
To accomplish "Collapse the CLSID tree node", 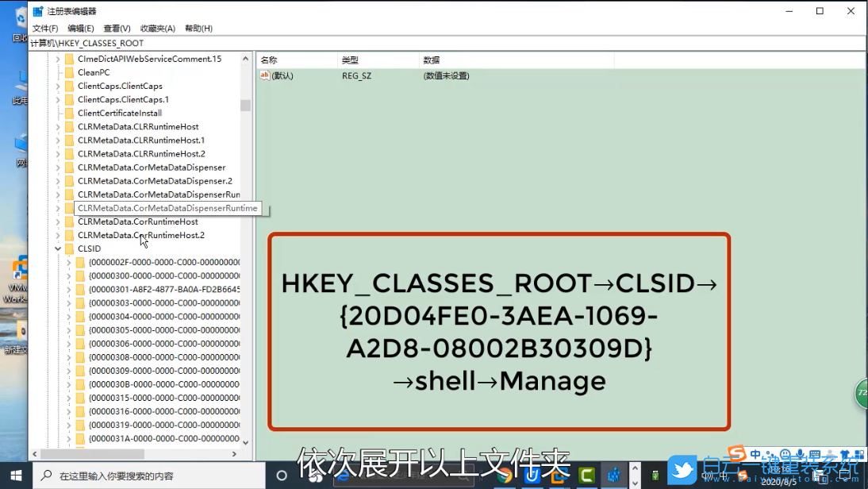I will (x=57, y=248).
